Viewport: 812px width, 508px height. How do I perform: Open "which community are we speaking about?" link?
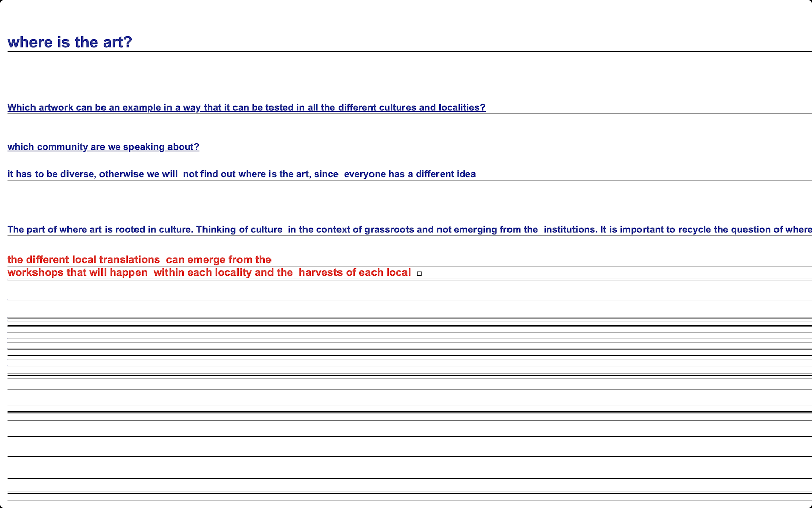103,147
